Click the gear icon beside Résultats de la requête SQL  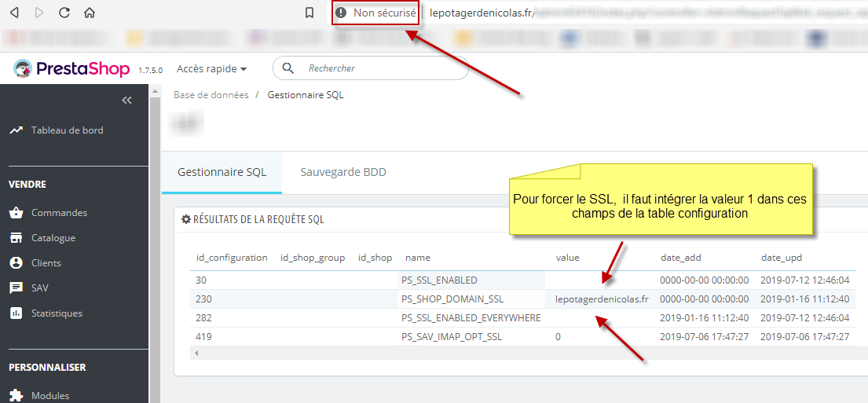[186, 219]
